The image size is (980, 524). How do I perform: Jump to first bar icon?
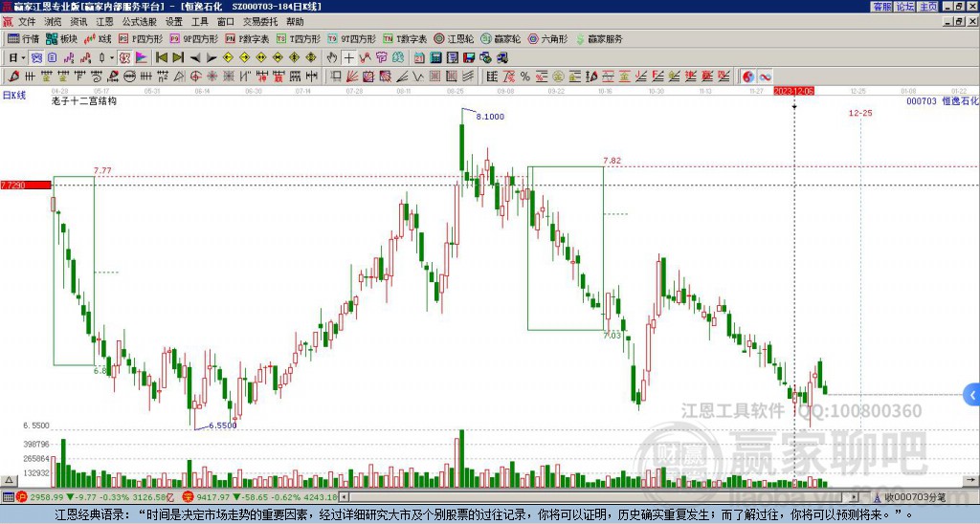(x=161, y=58)
